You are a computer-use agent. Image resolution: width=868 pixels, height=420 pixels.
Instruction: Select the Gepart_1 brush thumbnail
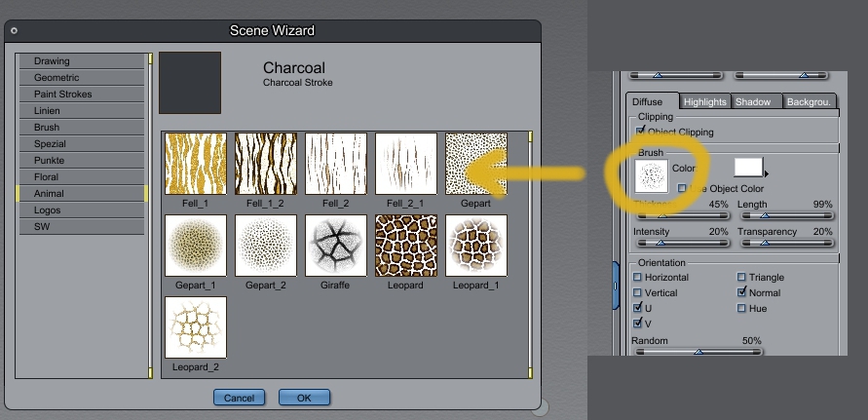[196, 246]
